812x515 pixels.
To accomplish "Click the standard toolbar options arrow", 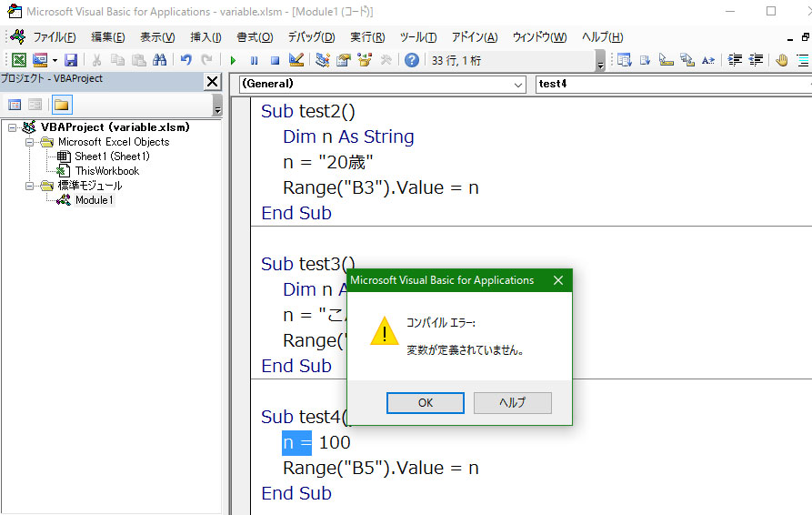I will 601,61.
